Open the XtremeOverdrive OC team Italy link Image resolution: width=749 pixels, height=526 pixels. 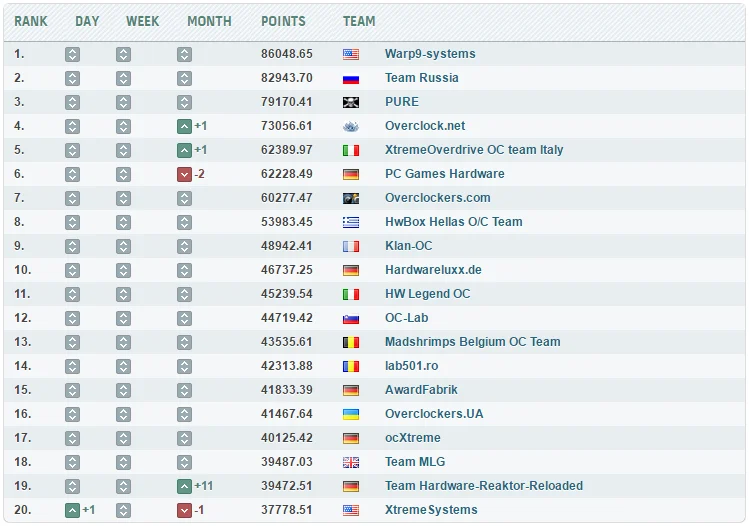[x=474, y=150]
